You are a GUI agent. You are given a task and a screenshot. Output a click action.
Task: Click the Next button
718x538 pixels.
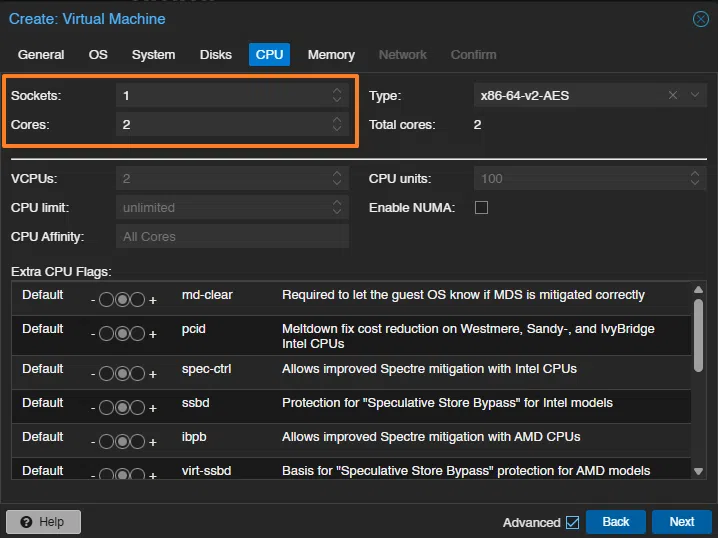[x=681, y=522]
